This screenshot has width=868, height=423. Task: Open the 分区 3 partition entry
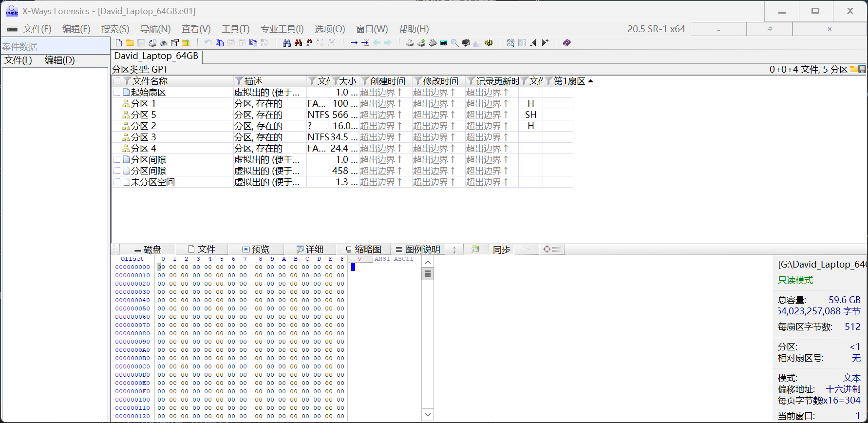tap(143, 137)
